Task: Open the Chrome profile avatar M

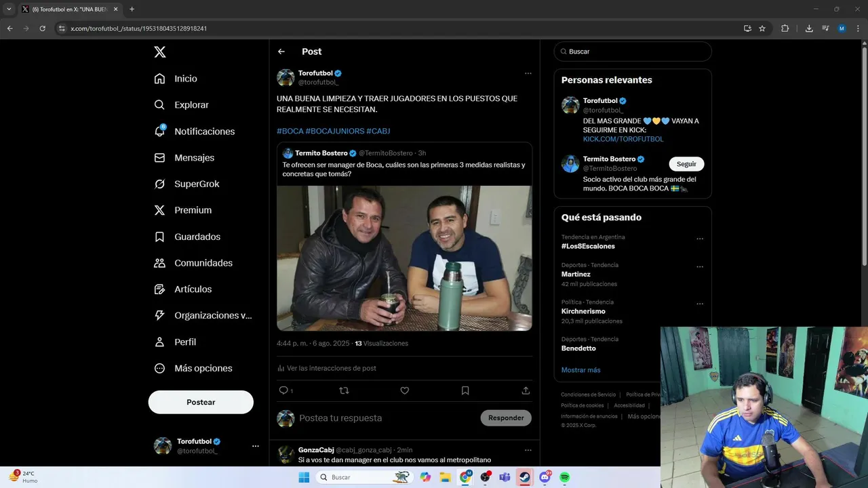Action: (x=842, y=28)
